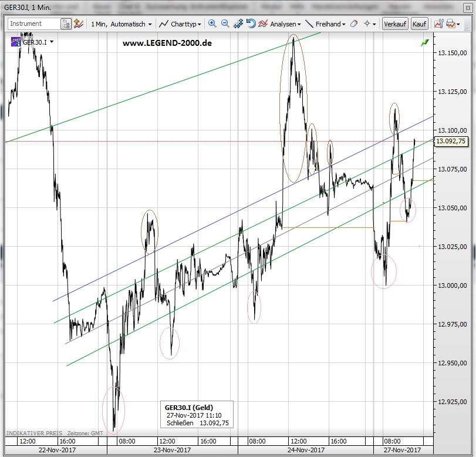Click the 23-Nov-2017 date label

(172, 450)
